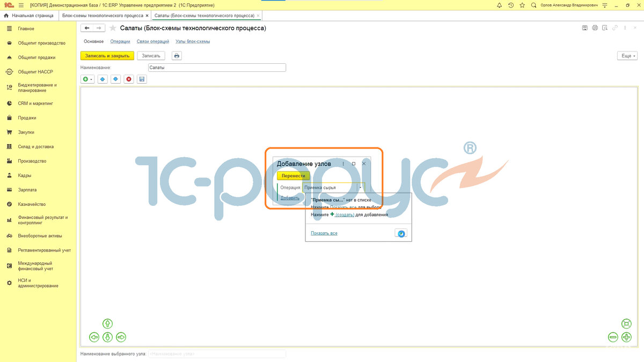This screenshot has height=362, width=644.
Task: Open the Производство sidebar section
Action: click(x=32, y=161)
